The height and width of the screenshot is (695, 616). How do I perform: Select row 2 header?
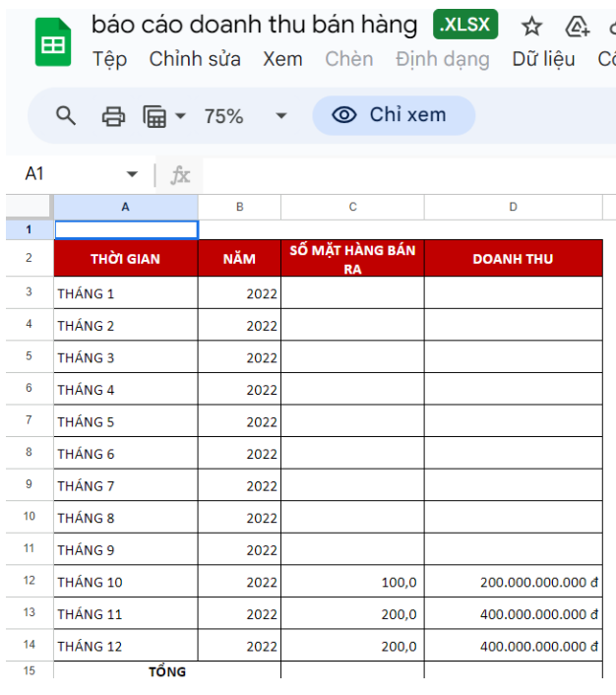click(29, 258)
